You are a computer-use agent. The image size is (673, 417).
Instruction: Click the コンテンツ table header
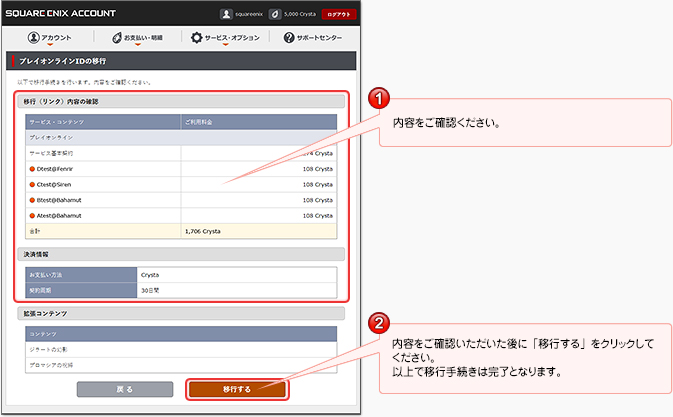tap(181, 334)
